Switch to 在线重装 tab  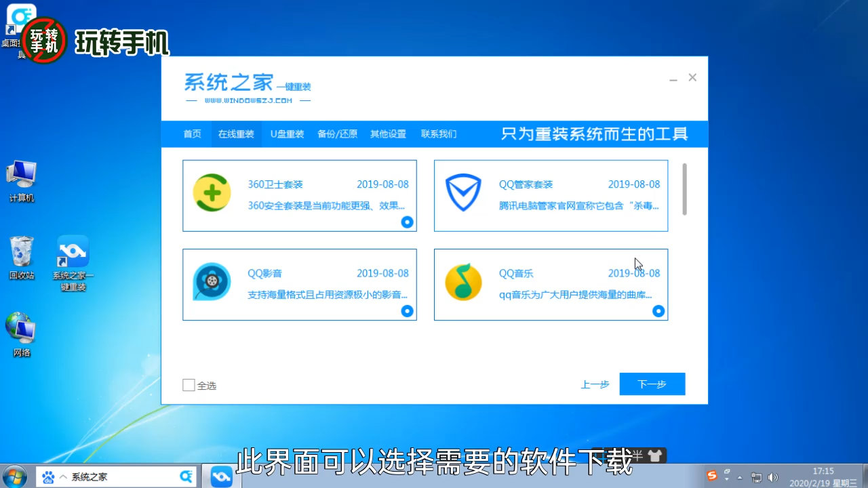point(236,134)
